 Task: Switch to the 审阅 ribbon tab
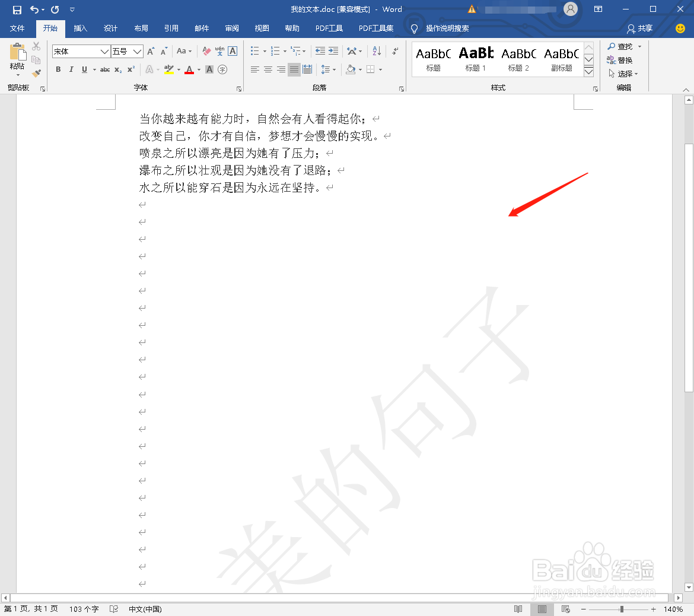point(232,28)
